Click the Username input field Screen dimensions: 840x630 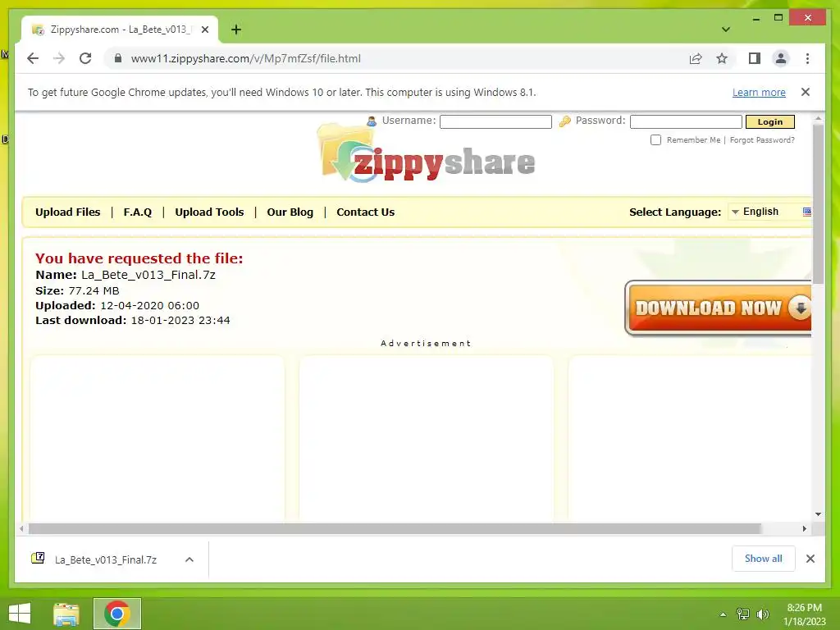(x=495, y=122)
